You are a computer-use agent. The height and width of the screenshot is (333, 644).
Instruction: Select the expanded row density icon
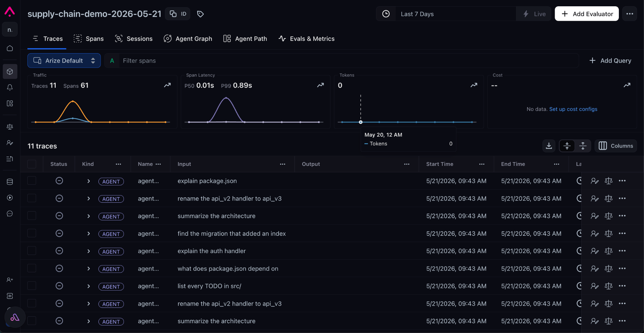click(583, 146)
